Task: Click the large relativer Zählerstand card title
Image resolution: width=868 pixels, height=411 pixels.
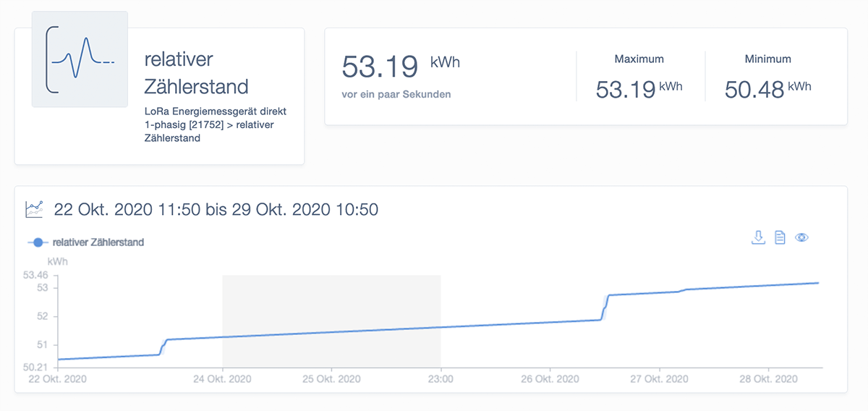Action: click(196, 73)
